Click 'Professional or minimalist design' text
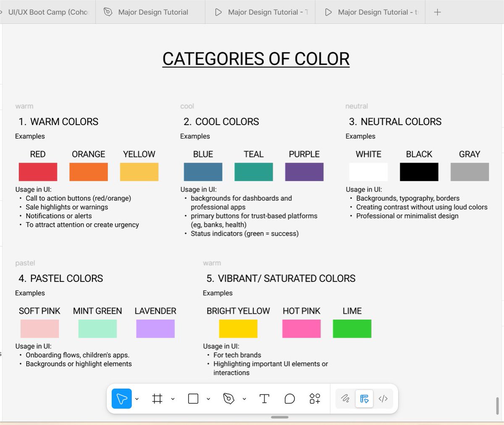 (x=407, y=216)
